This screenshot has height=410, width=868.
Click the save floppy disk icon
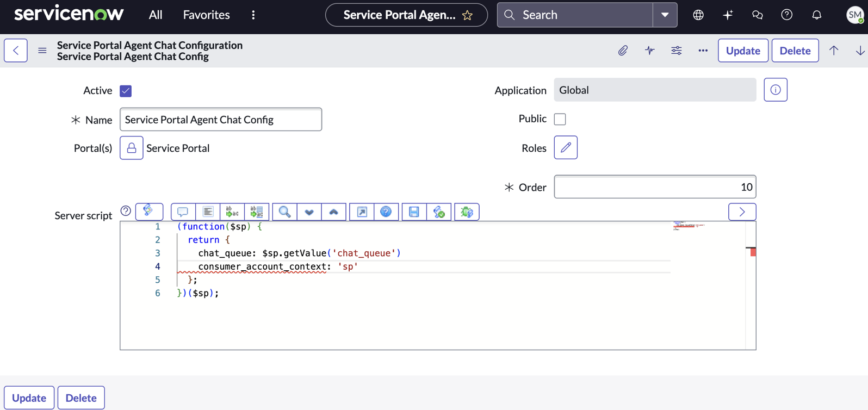[414, 212]
